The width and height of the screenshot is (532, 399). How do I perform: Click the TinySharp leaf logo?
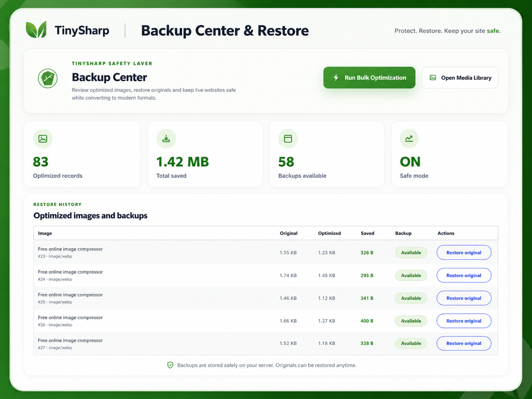click(36, 30)
